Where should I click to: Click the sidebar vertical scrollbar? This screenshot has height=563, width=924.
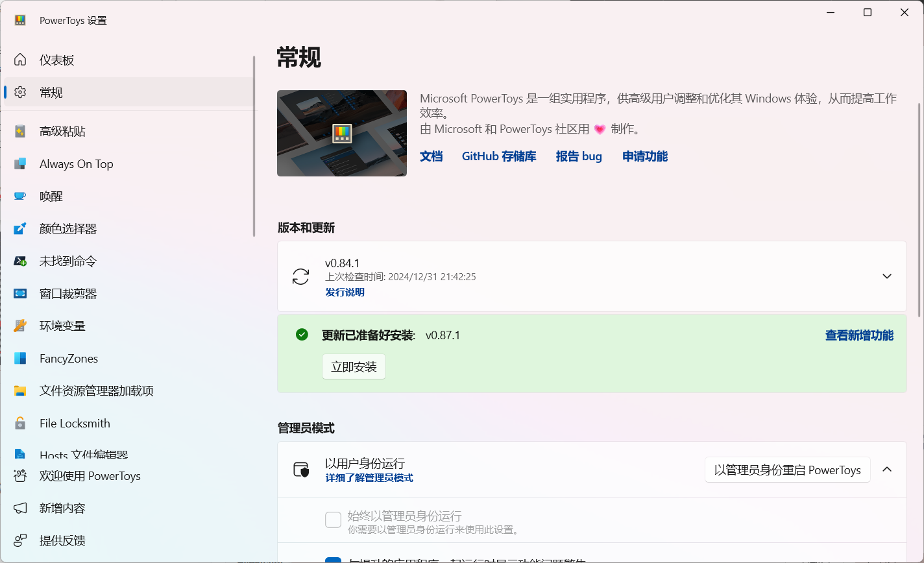(254, 146)
